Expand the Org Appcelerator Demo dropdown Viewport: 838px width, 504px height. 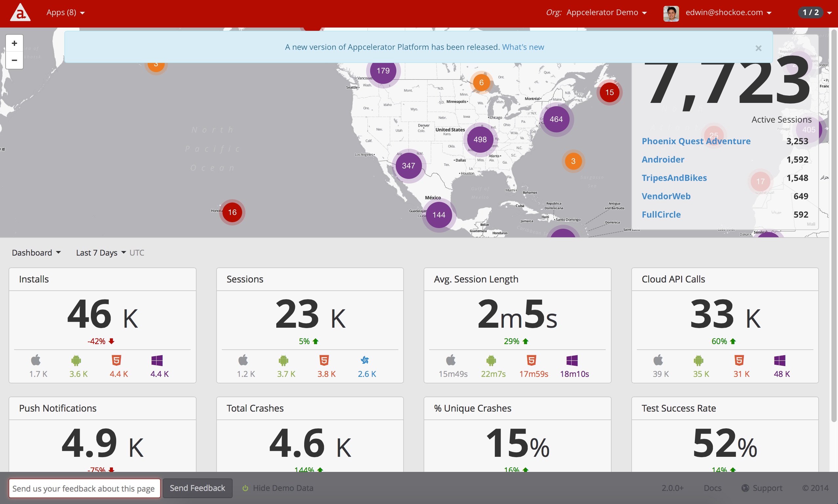[596, 12]
